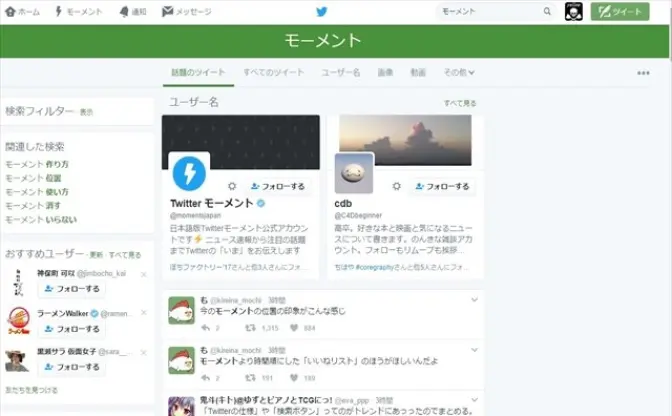Click 友だちを見つける link
672x416 pixels.
[31, 390]
